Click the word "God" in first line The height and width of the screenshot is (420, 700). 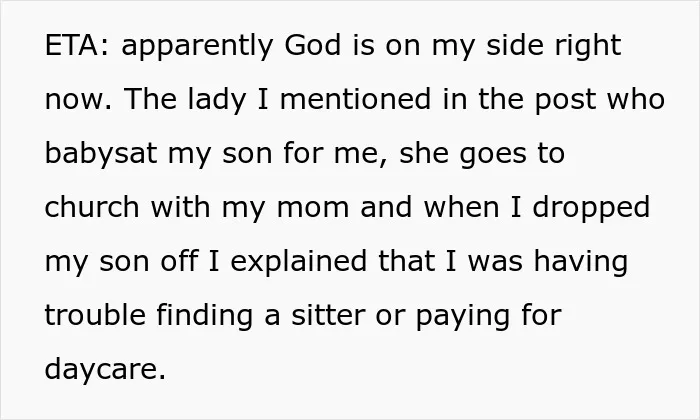pos(312,45)
